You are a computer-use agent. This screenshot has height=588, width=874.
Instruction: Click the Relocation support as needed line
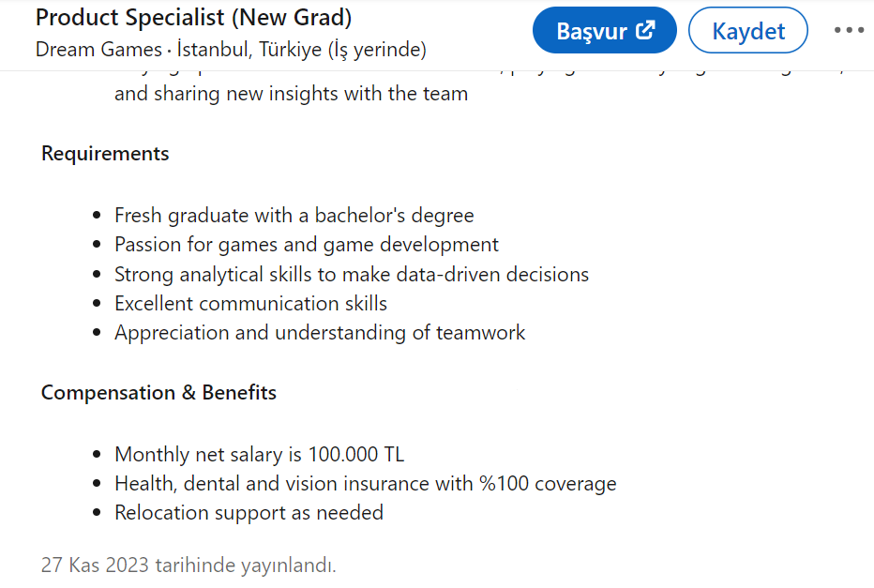(x=249, y=513)
